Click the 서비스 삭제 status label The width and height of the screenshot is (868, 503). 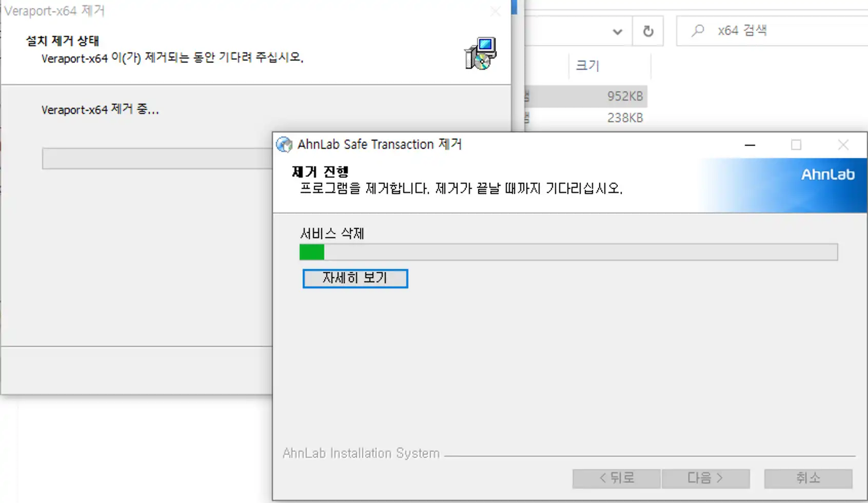pos(332,234)
